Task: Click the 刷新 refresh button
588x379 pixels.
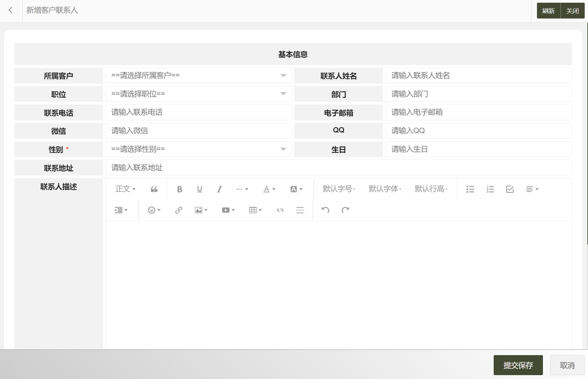Action: pyautogui.click(x=549, y=10)
